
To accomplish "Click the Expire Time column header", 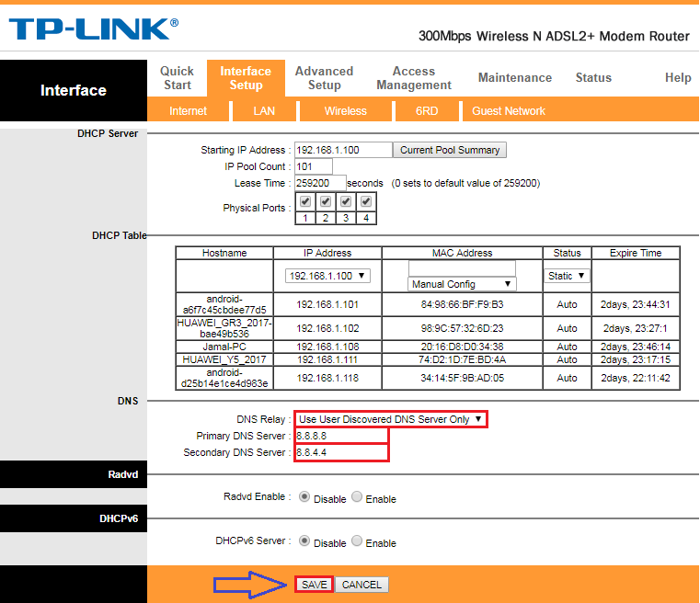I will point(636,253).
